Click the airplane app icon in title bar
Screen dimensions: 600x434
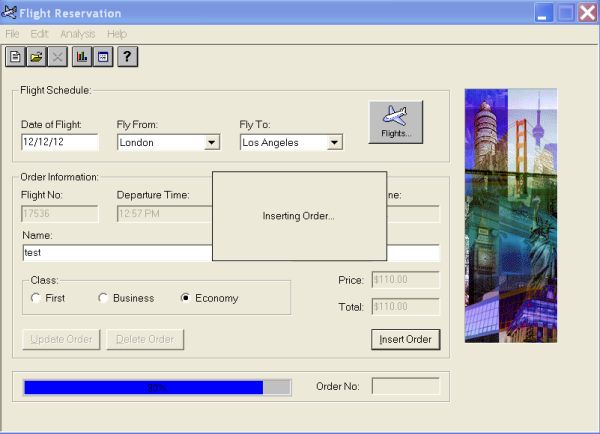point(9,13)
